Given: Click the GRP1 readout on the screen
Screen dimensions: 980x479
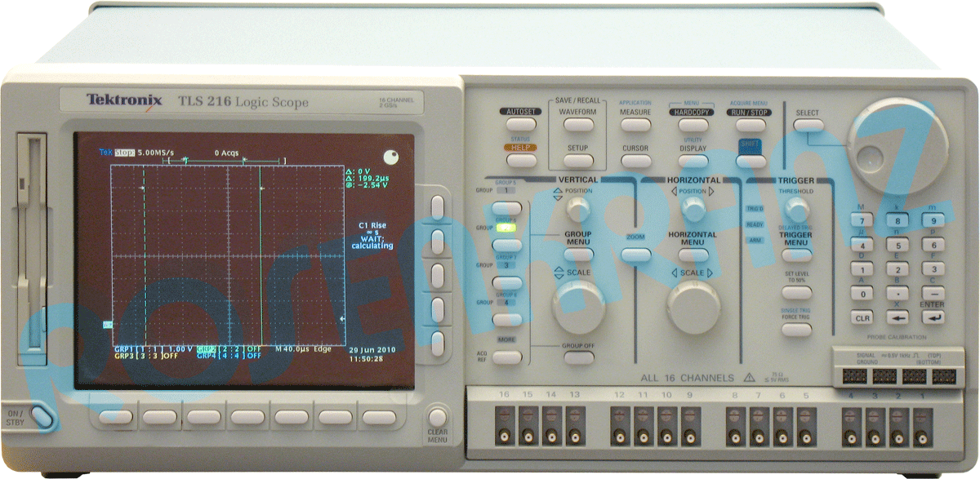Looking at the screenshot, I should 154,348.
